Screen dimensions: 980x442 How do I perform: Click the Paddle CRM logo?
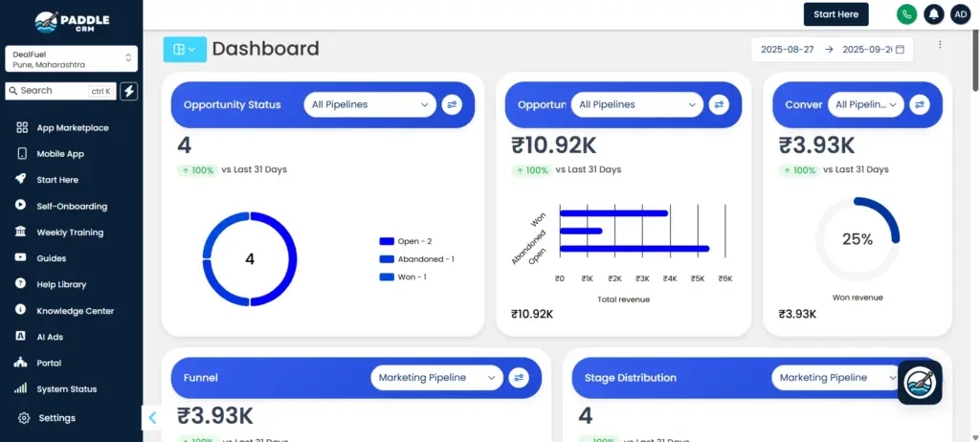tap(71, 22)
